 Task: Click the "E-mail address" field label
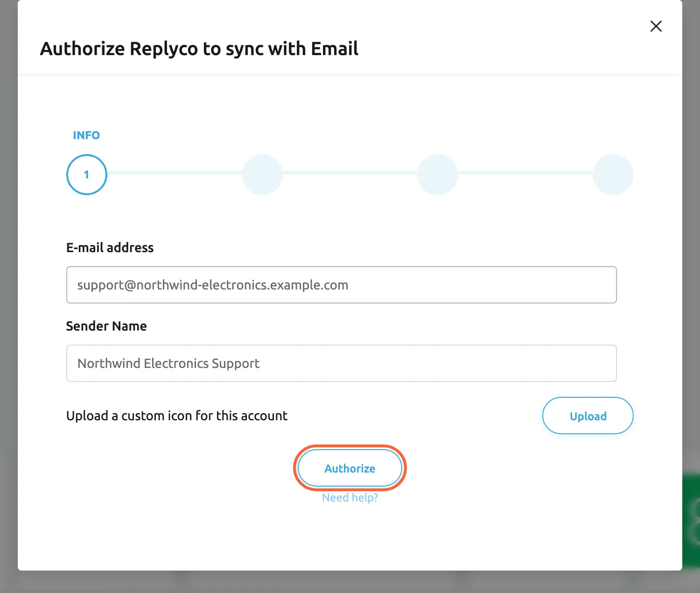point(110,247)
